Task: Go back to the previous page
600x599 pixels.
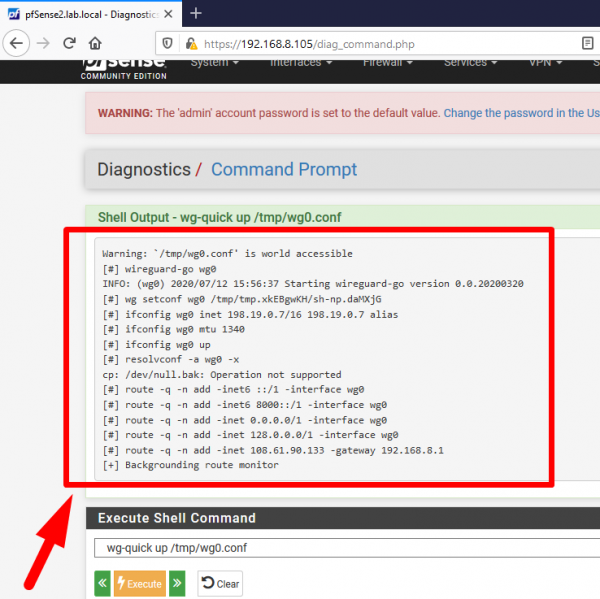Action: tap(17, 44)
